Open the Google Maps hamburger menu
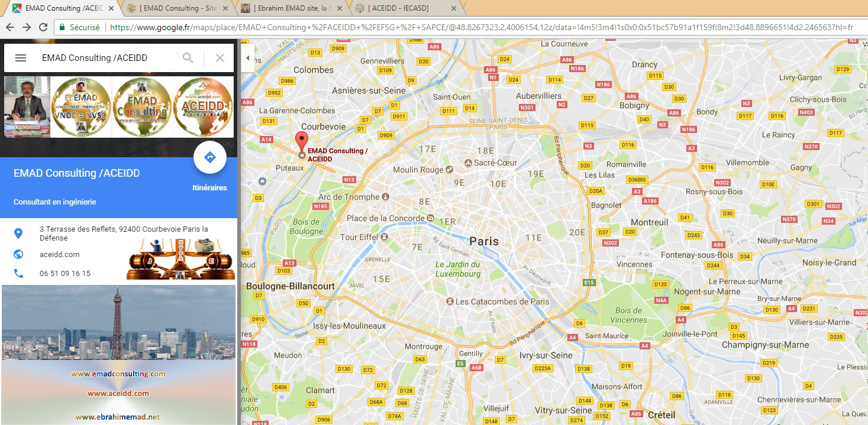Viewport: 868px width, 425px height. coord(21,58)
